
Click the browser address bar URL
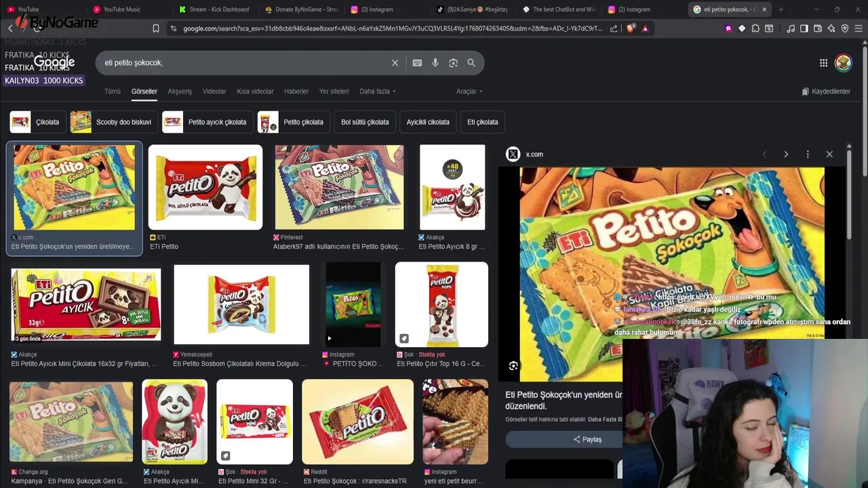click(x=392, y=28)
